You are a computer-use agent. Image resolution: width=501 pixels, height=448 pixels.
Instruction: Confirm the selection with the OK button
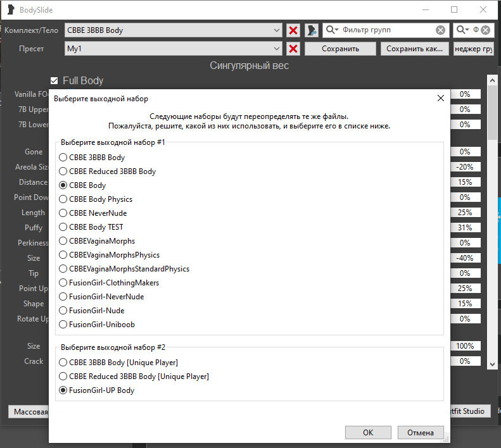(368, 433)
